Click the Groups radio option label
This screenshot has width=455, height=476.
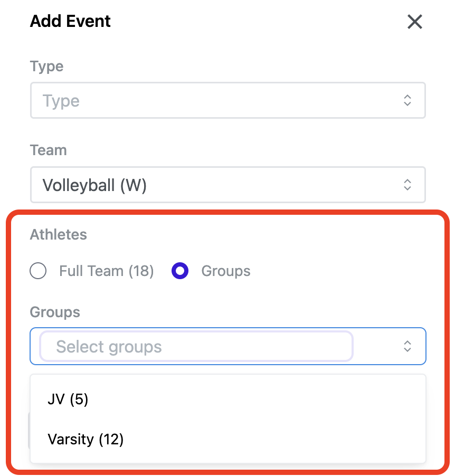click(x=225, y=271)
